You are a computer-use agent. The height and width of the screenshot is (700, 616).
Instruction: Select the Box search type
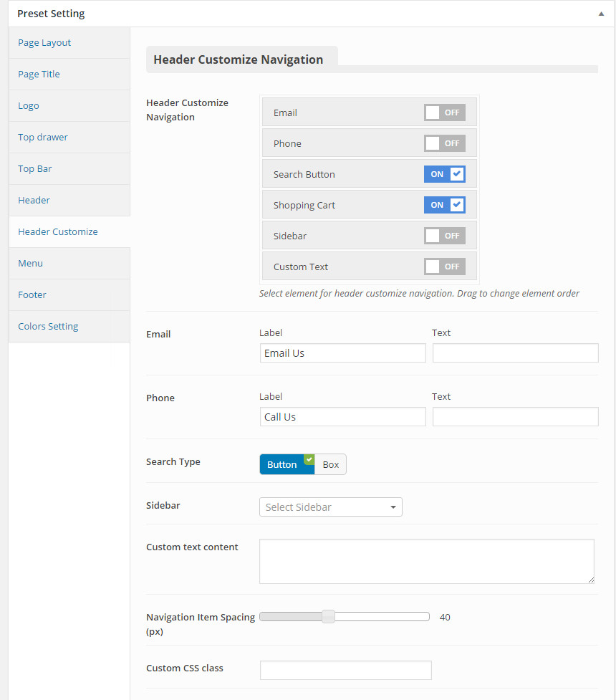pyautogui.click(x=331, y=465)
